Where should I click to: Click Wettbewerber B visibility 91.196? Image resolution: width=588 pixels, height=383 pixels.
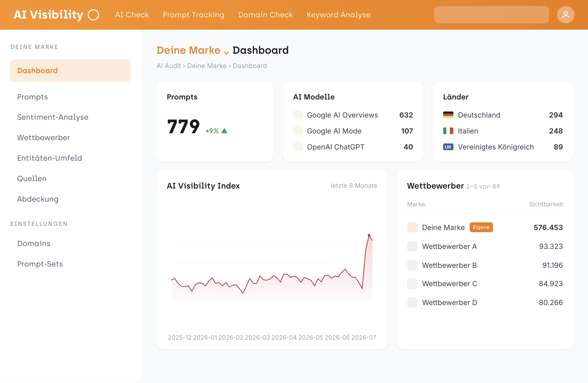pos(552,265)
